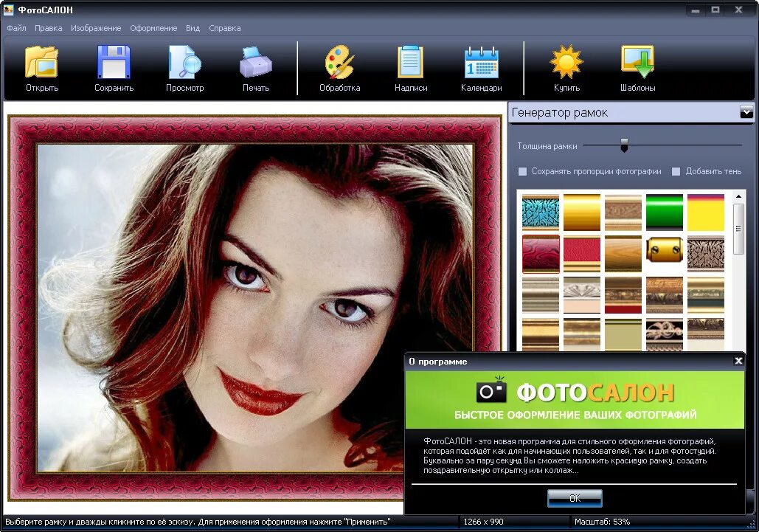
Task: Click the framed portrait preview image
Action: click(x=255, y=308)
